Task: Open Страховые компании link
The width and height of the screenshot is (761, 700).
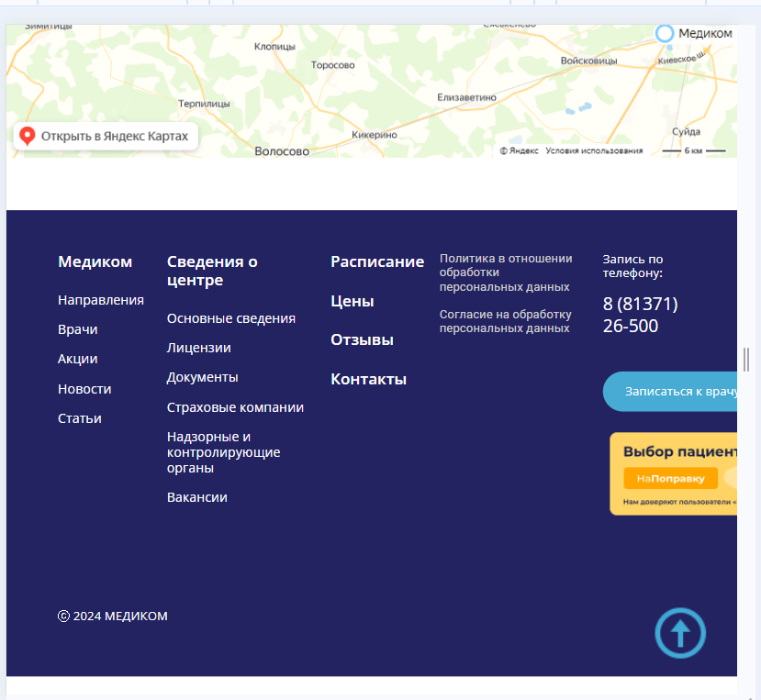Action: [235, 407]
